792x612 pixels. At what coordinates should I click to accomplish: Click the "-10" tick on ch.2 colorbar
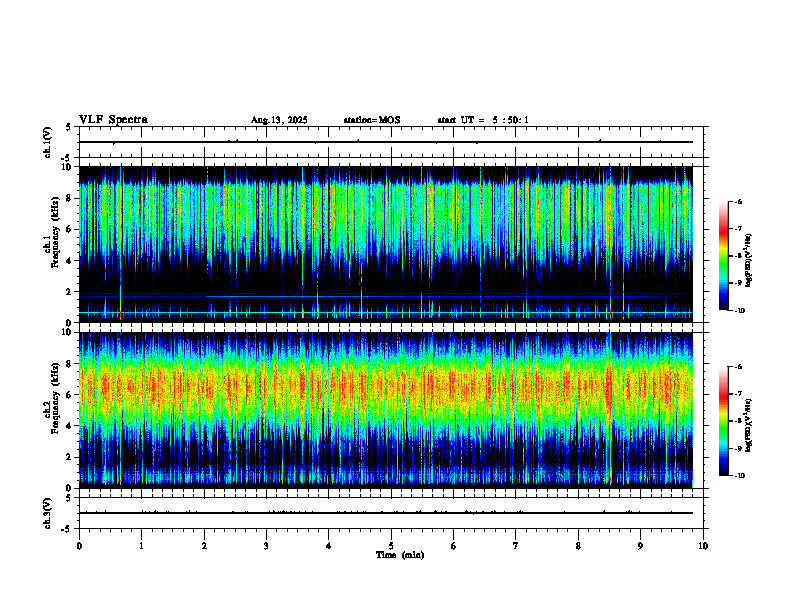click(740, 476)
